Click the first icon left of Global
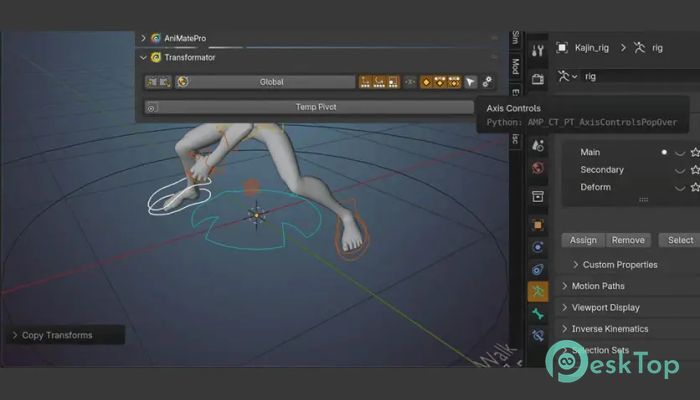Screen dimensions: 700x400 pos(152,82)
